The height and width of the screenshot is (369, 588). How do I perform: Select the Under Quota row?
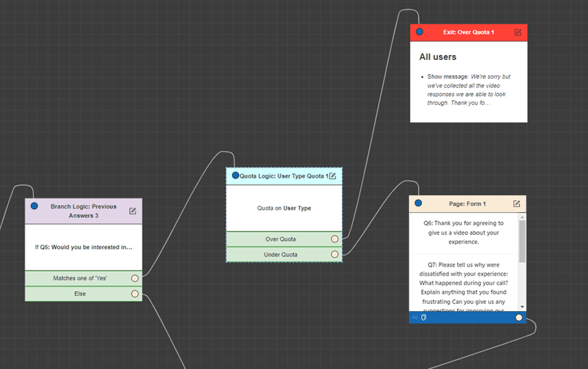pos(284,254)
